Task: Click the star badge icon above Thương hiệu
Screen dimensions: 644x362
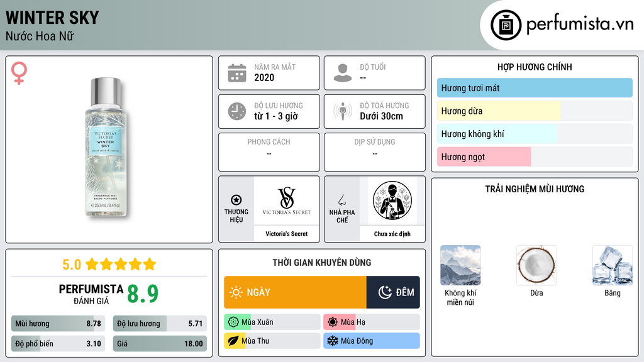Action: (x=236, y=200)
